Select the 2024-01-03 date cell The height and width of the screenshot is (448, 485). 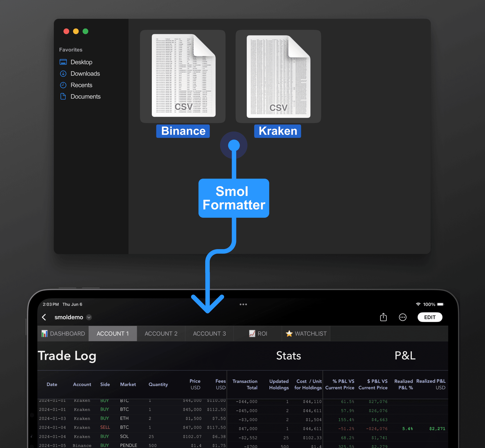pos(52,418)
